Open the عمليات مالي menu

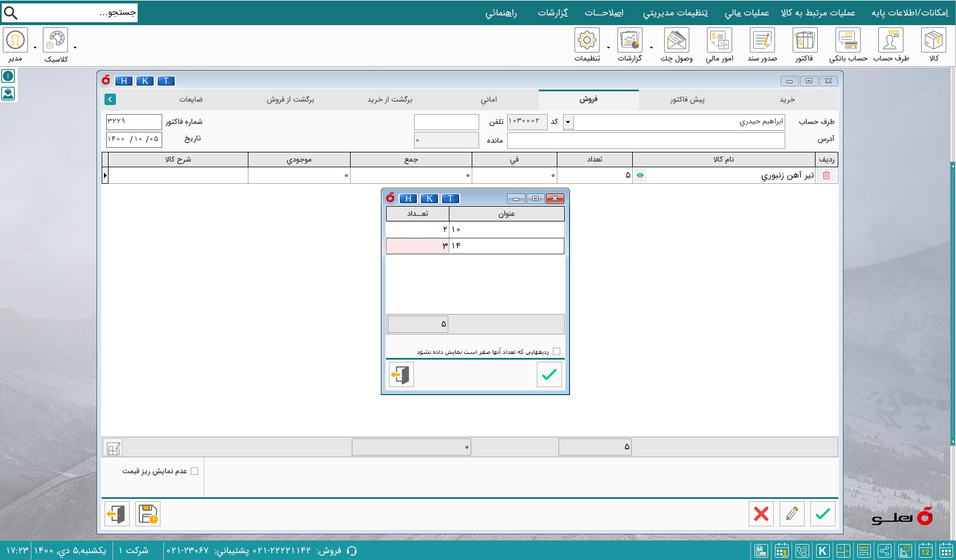(x=746, y=13)
